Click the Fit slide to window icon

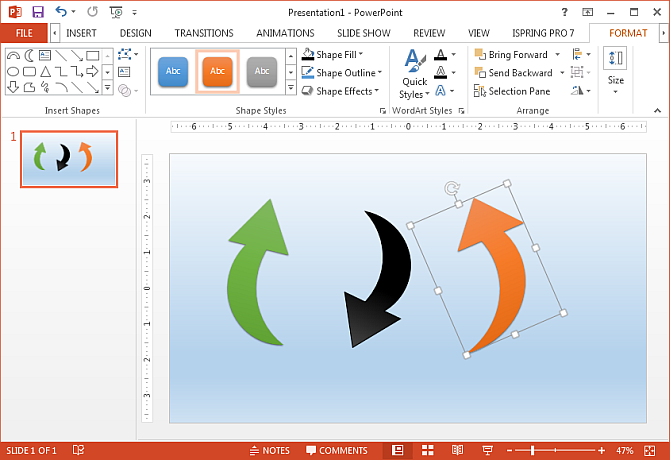(x=649, y=450)
